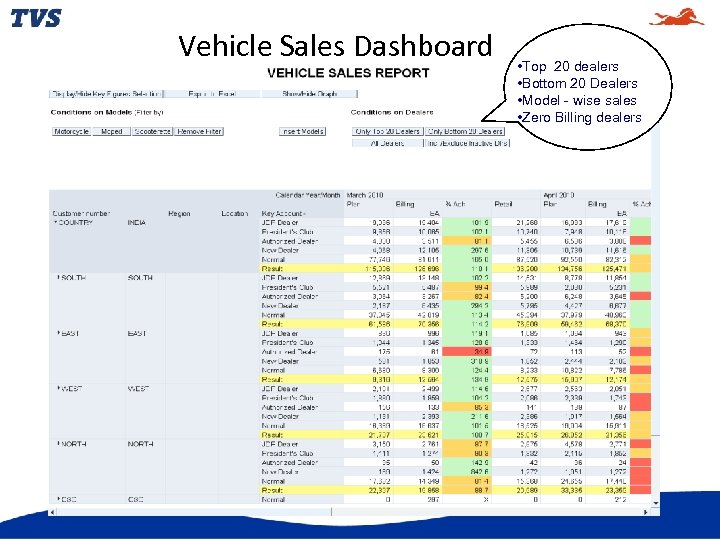
Task: Click the Display/Hide Key Figures Selection button
Action: click(106, 94)
